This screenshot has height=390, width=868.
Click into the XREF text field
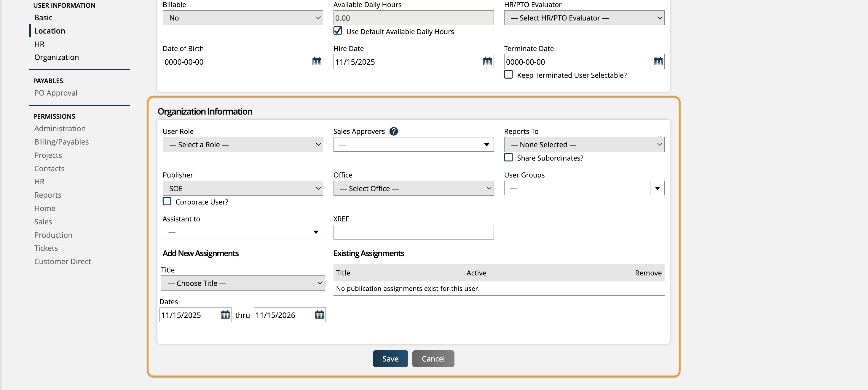click(x=413, y=232)
